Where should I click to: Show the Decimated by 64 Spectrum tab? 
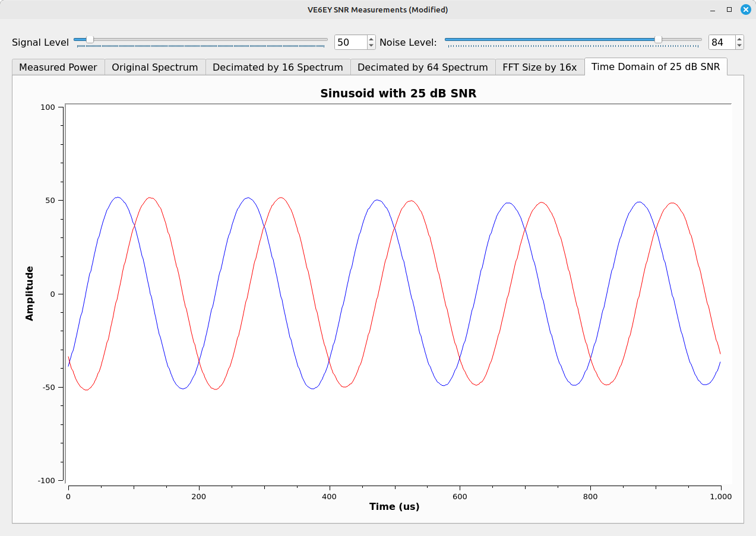[x=422, y=67]
